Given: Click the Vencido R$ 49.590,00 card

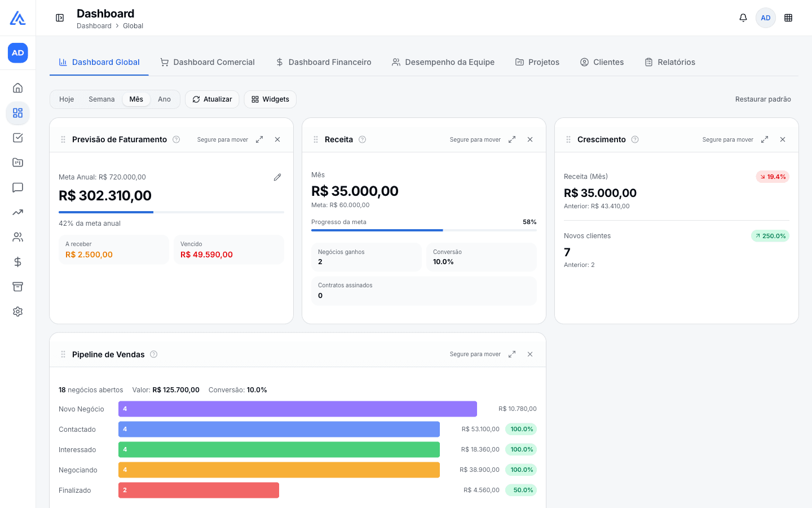Looking at the screenshot, I should coord(229,249).
